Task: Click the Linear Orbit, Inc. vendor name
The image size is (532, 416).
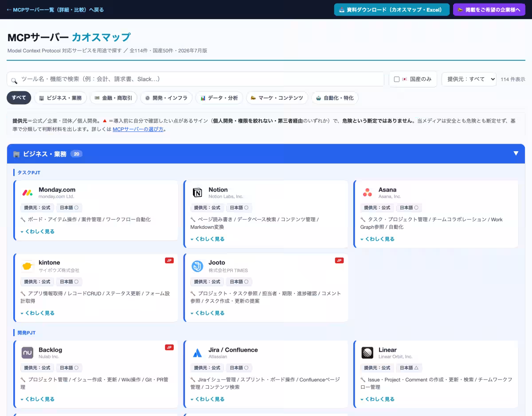Action: click(395, 357)
